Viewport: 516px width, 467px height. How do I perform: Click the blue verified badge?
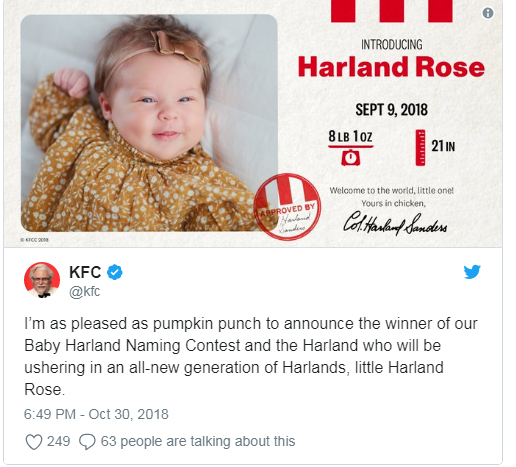[x=115, y=272]
